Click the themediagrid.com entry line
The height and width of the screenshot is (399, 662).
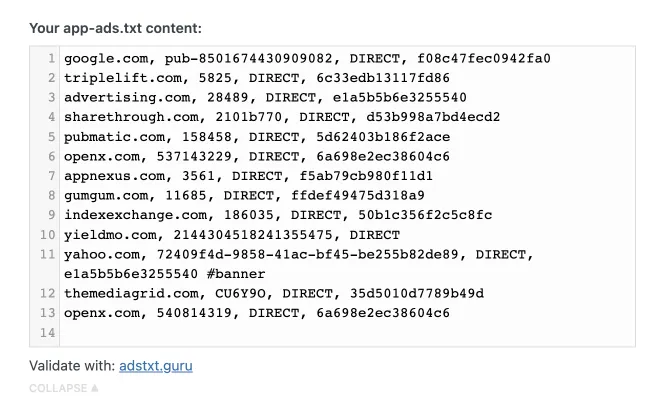coord(274,293)
